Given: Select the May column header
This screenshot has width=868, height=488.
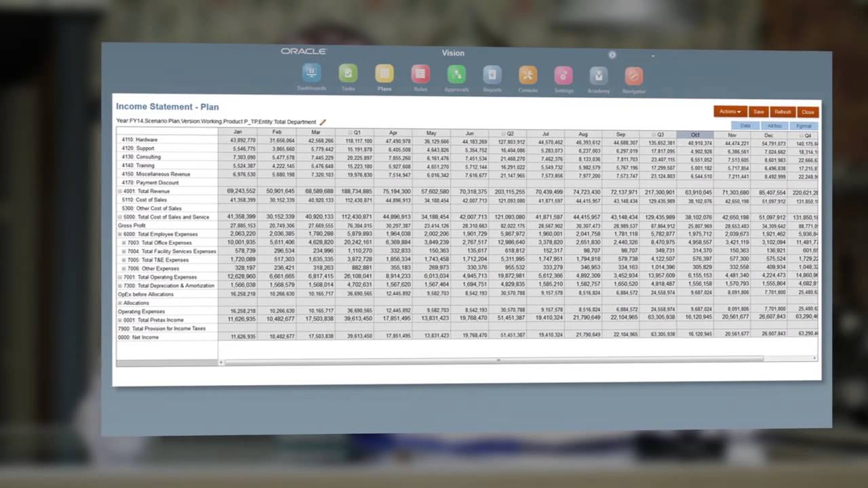Looking at the screenshot, I should tap(431, 134).
